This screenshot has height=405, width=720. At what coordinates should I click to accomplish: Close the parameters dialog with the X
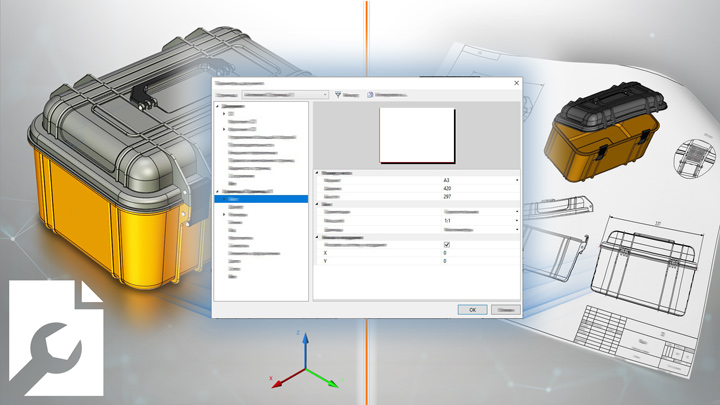516,83
